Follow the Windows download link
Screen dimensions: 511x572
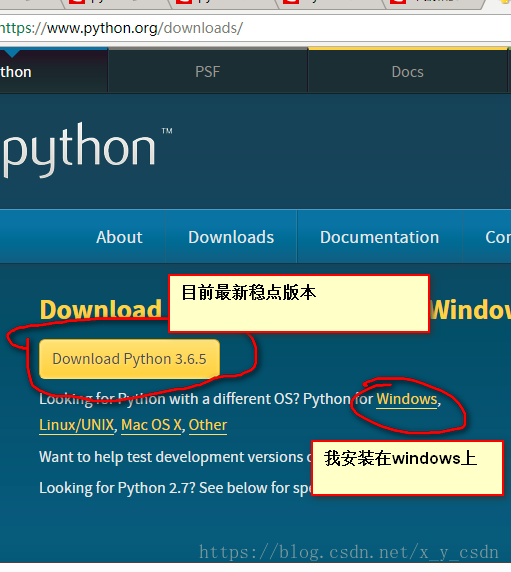(x=407, y=399)
